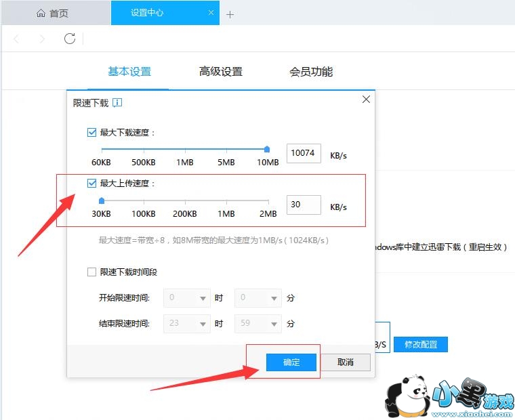The image size is (515, 420).
Task: Click the 1MB label on upload scale
Action: [x=226, y=214]
